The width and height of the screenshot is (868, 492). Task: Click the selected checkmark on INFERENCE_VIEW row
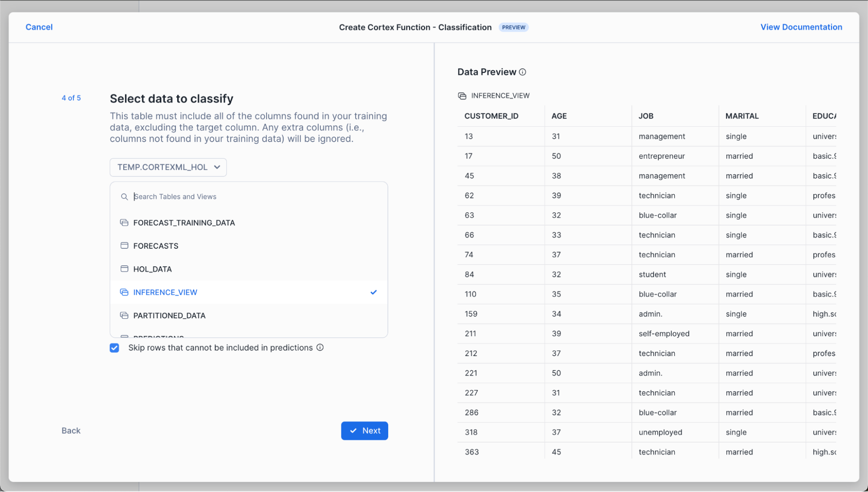373,292
